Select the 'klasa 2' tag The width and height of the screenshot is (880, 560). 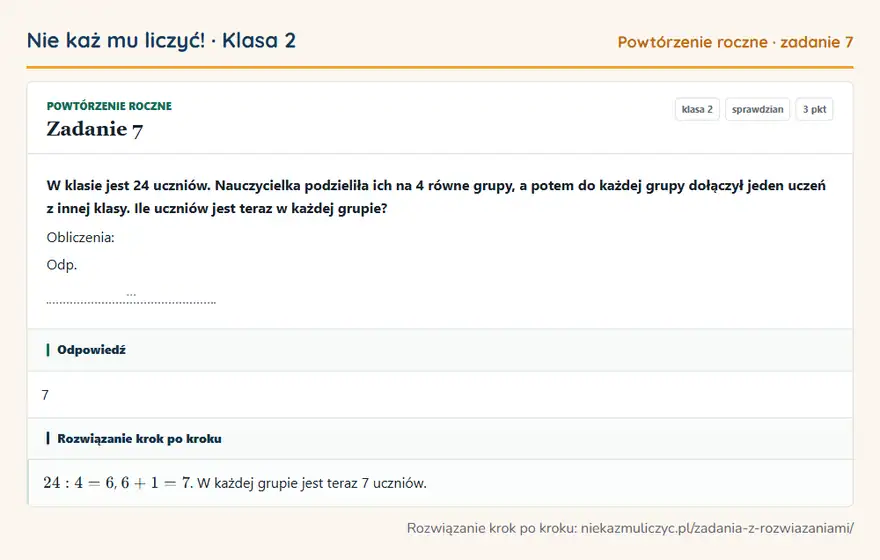coord(697,109)
